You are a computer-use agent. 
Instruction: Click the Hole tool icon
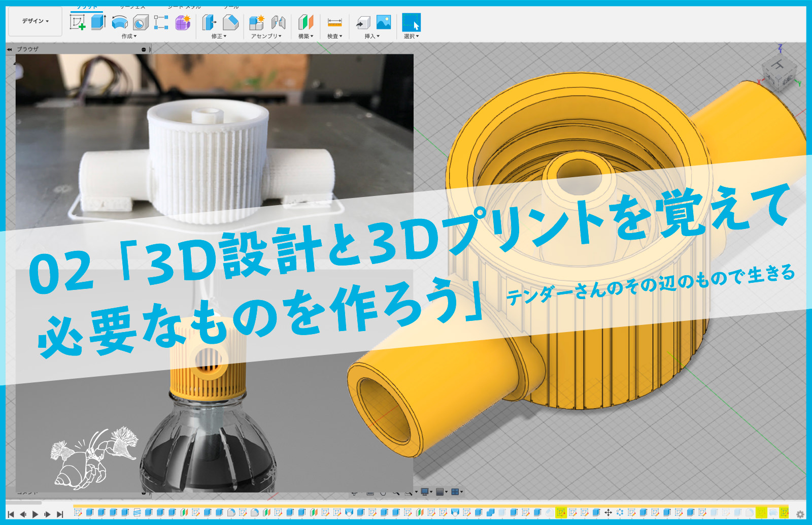141,22
